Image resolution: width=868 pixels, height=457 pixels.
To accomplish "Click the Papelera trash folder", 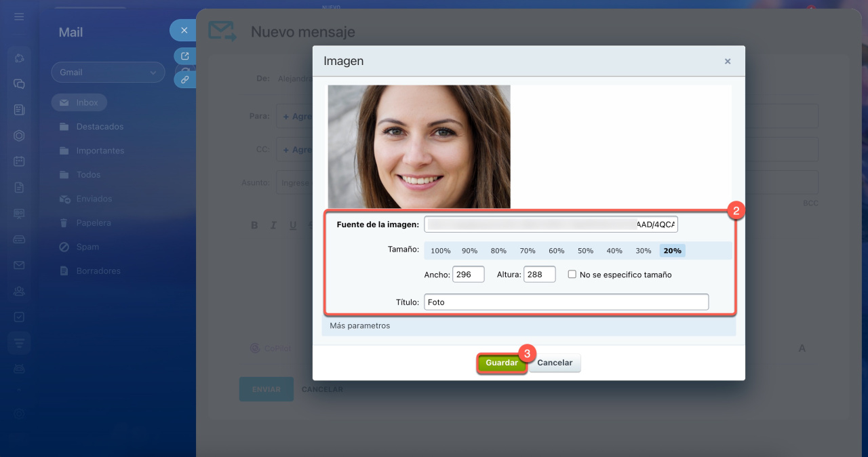I will pyautogui.click(x=93, y=223).
